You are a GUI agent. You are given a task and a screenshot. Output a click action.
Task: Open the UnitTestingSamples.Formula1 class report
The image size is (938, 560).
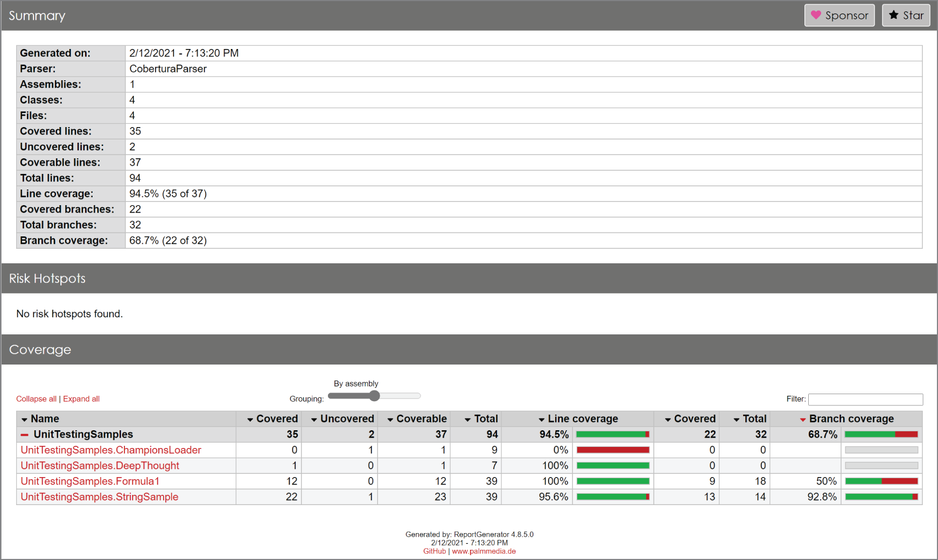click(89, 481)
